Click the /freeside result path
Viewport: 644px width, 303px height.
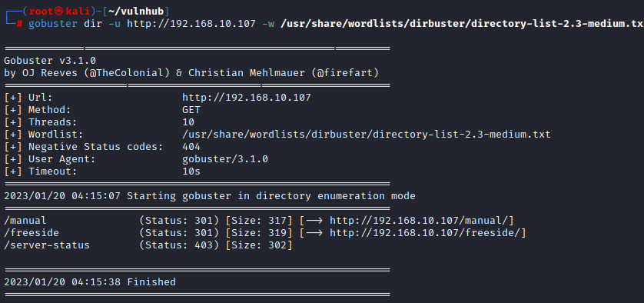pyautogui.click(x=32, y=233)
